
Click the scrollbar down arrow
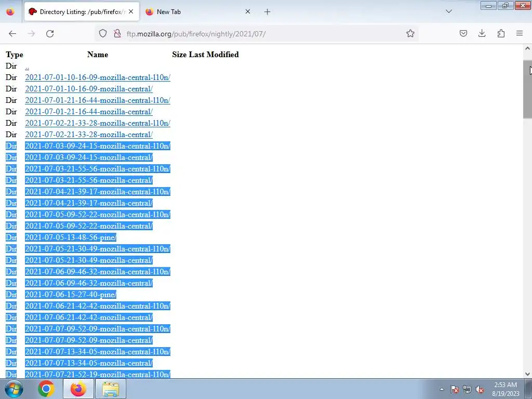tap(527, 374)
